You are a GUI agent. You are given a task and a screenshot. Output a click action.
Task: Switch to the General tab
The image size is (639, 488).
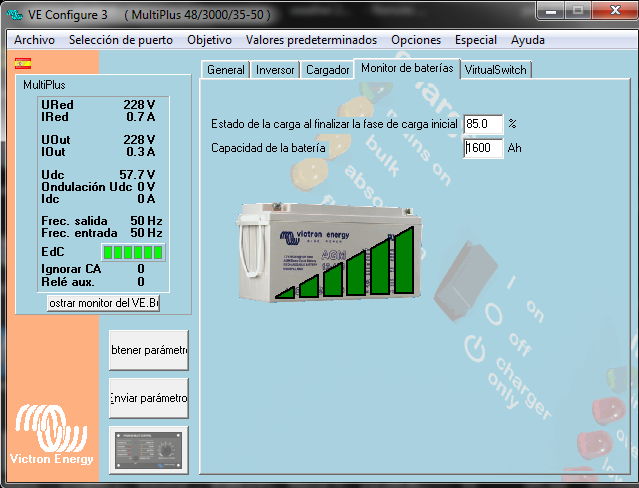click(225, 70)
